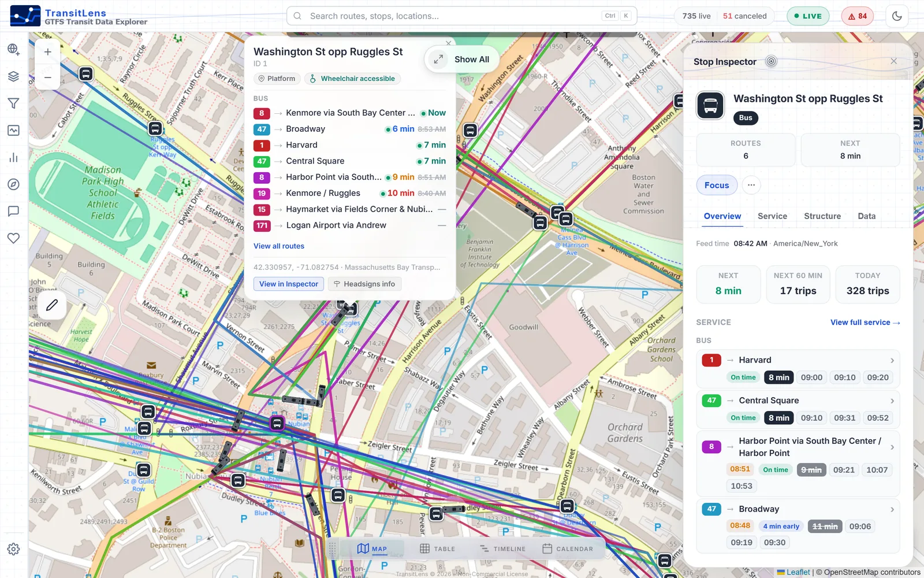
Task: Switch to the Service tab
Action: (x=772, y=216)
